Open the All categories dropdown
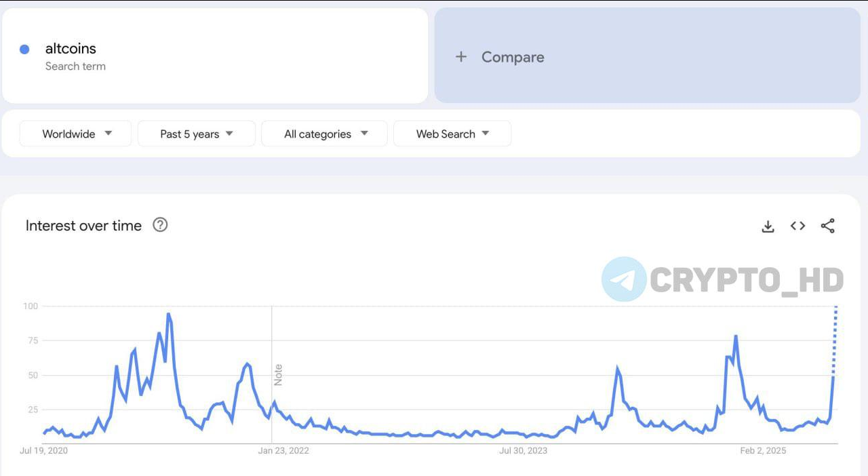 point(324,134)
